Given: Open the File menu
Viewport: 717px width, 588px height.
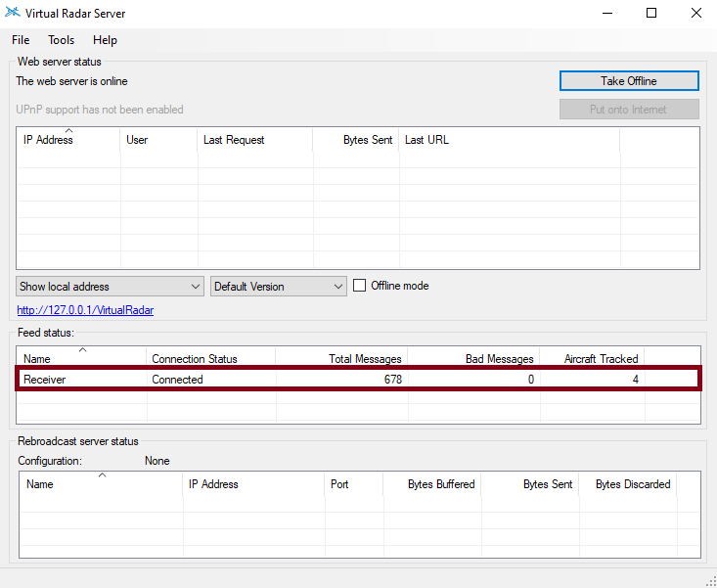Looking at the screenshot, I should pos(21,40).
